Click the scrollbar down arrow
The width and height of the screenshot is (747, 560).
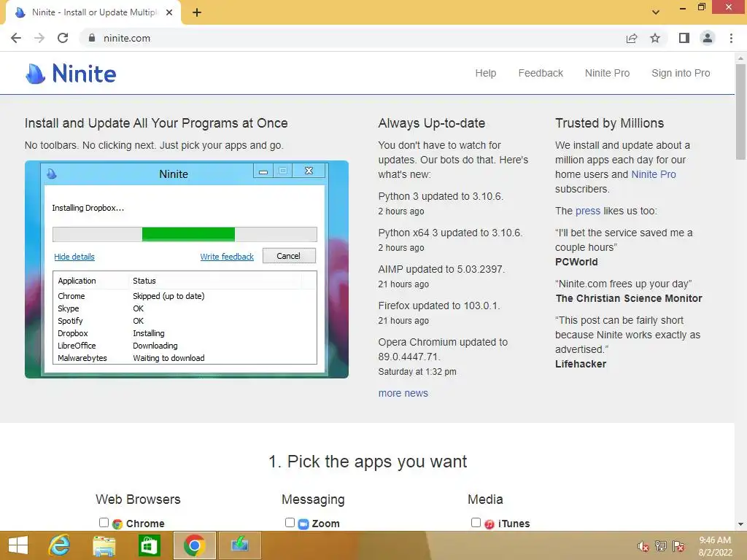pyautogui.click(x=740, y=524)
